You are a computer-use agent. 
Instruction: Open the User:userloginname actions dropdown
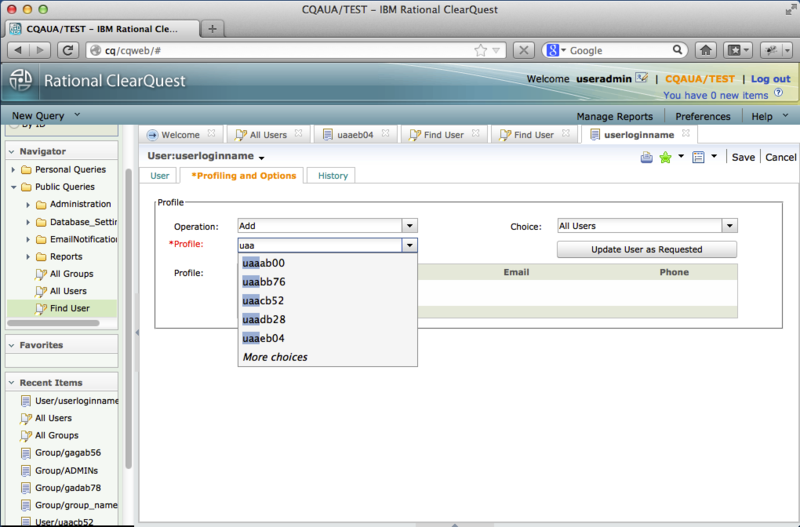261,158
